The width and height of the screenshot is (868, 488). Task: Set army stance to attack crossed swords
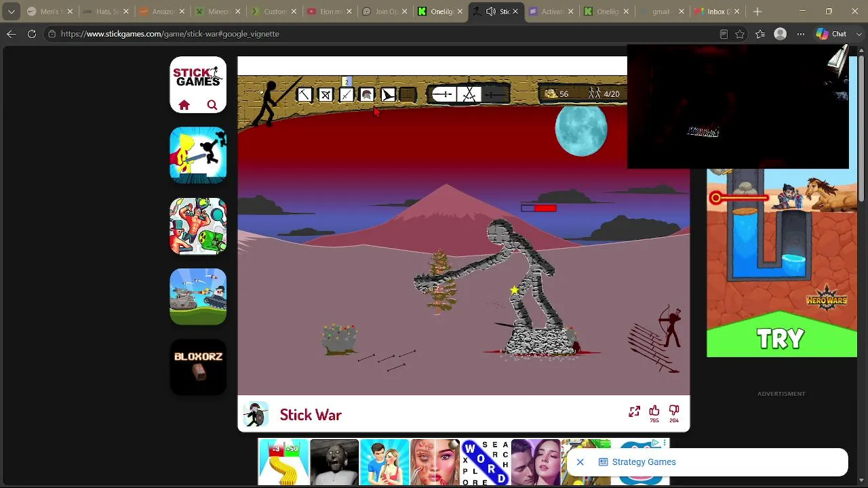[x=469, y=95]
